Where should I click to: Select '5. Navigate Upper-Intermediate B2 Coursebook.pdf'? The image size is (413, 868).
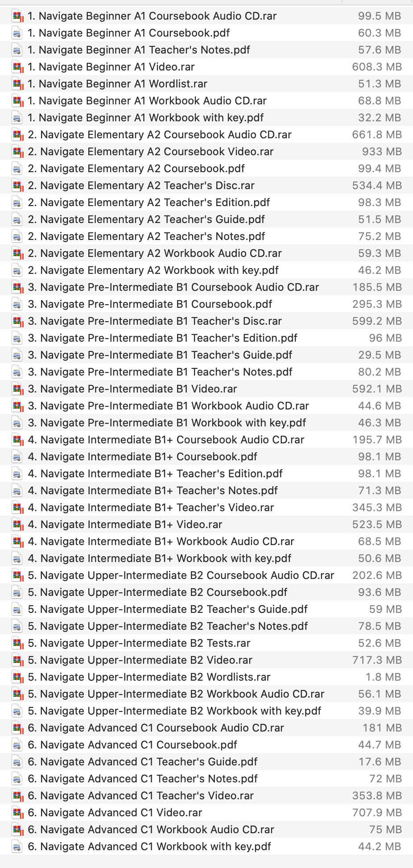point(157,592)
